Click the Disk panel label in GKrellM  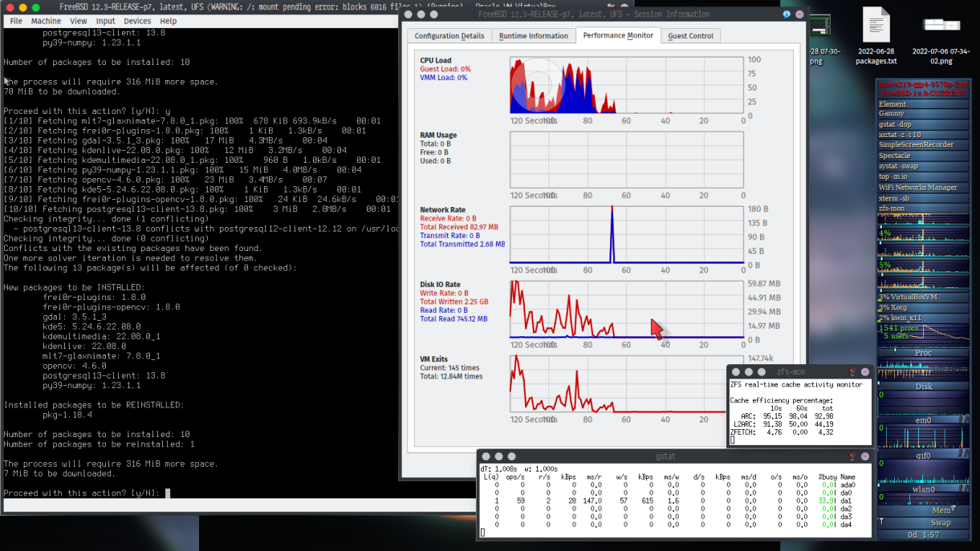coord(923,387)
